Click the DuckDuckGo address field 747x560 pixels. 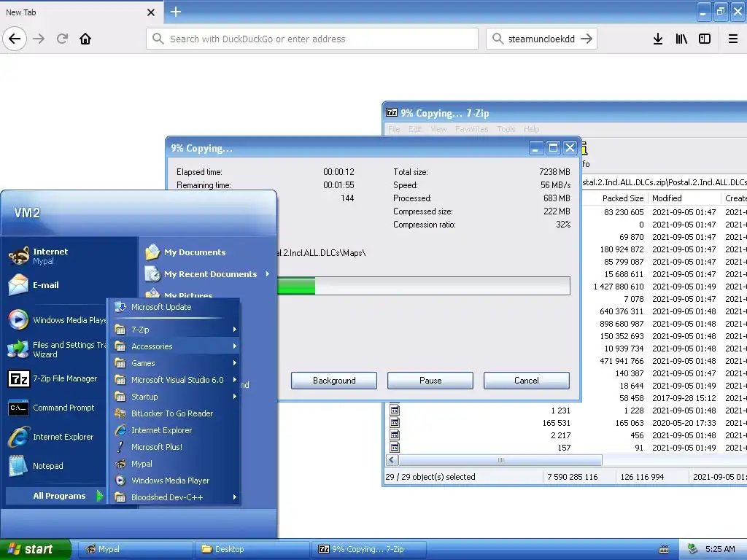click(x=312, y=39)
